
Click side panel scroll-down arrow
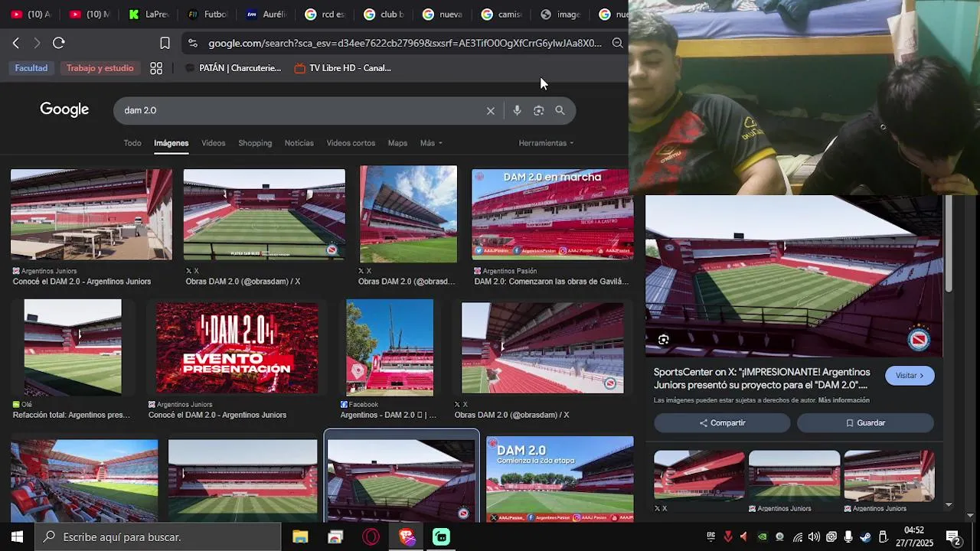pyautogui.click(x=949, y=504)
